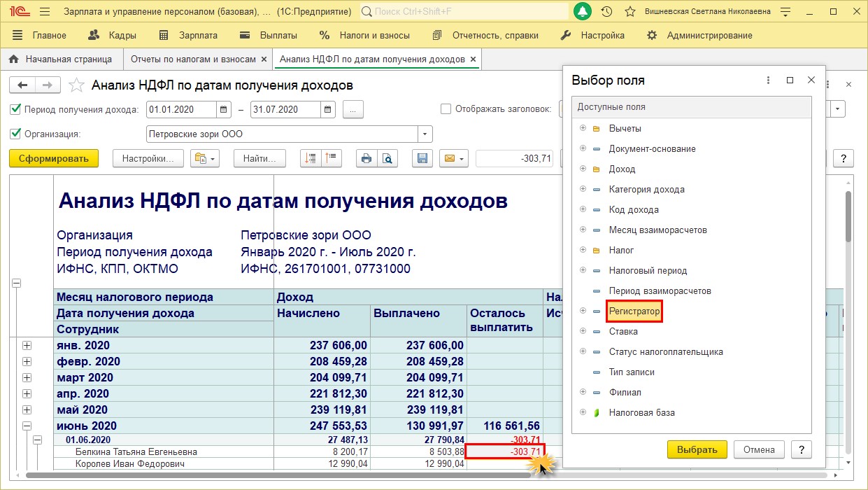Expand the Налог field folder
Image resolution: width=868 pixels, height=490 pixels.
point(583,250)
